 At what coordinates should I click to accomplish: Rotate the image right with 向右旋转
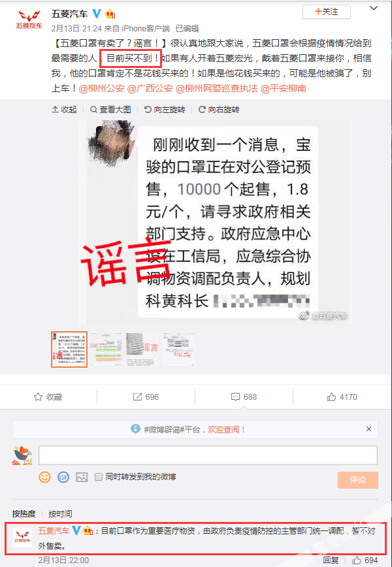219,110
